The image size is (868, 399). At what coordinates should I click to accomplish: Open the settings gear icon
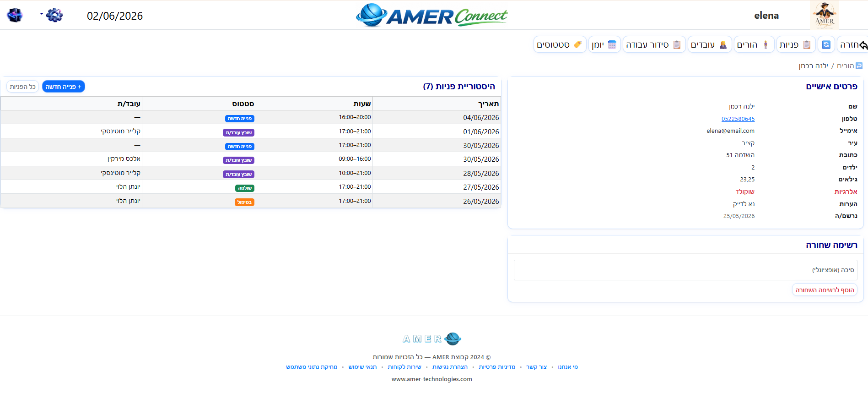click(x=54, y=15)
